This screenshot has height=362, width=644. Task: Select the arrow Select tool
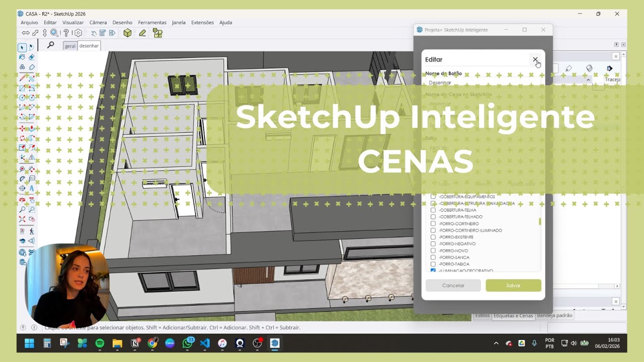tap(22, 48)
